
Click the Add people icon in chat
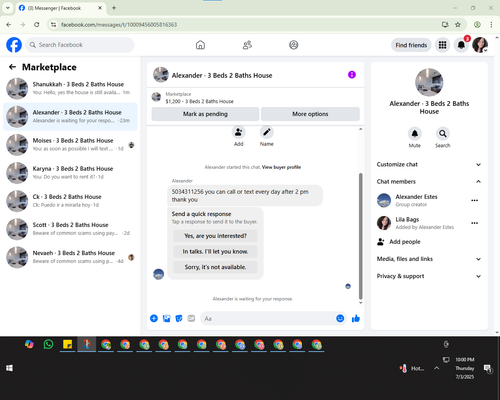[x=239, y=133]
